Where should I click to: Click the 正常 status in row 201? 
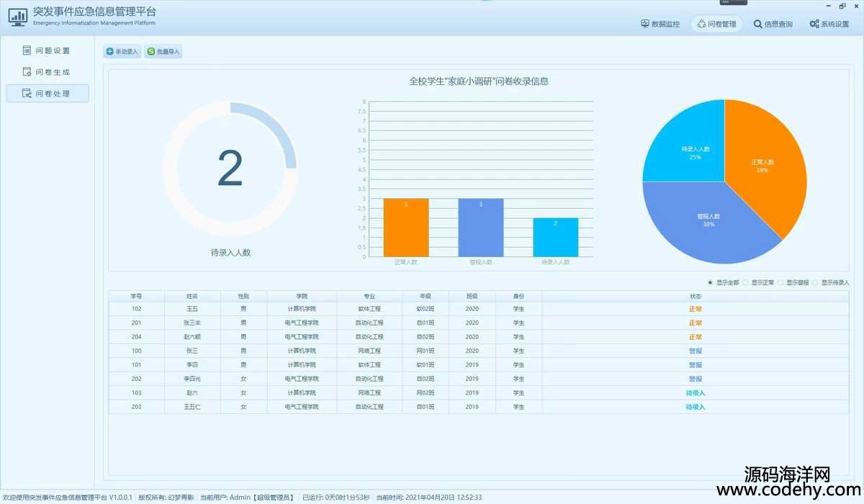coord(696,323)
